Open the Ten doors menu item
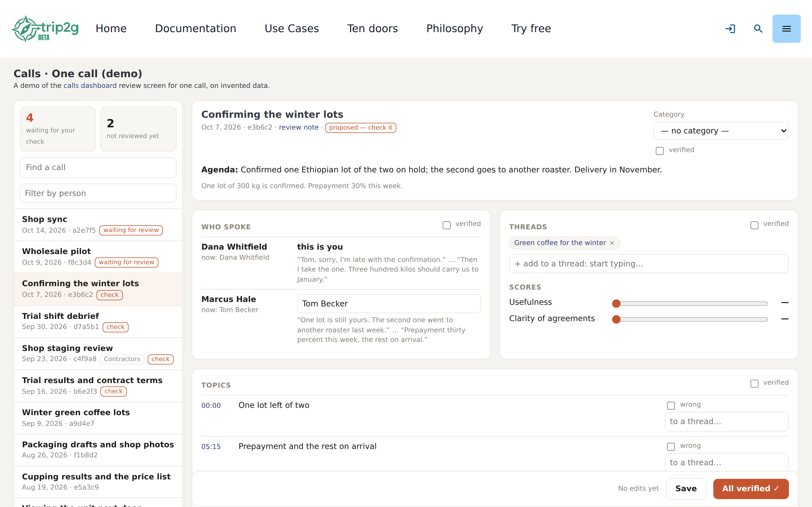The width and height of the screenshot is (812, 507). click(x=372, y=28)
